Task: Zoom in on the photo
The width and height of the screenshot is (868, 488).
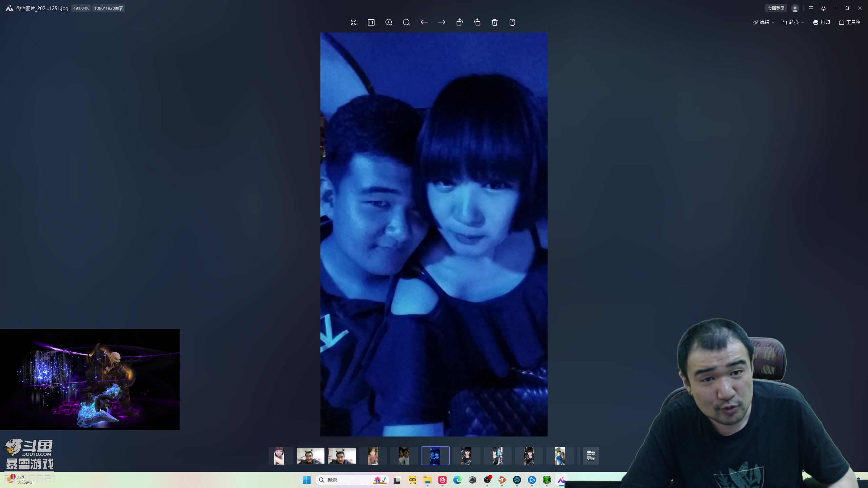Action: (x=389, y=22)
